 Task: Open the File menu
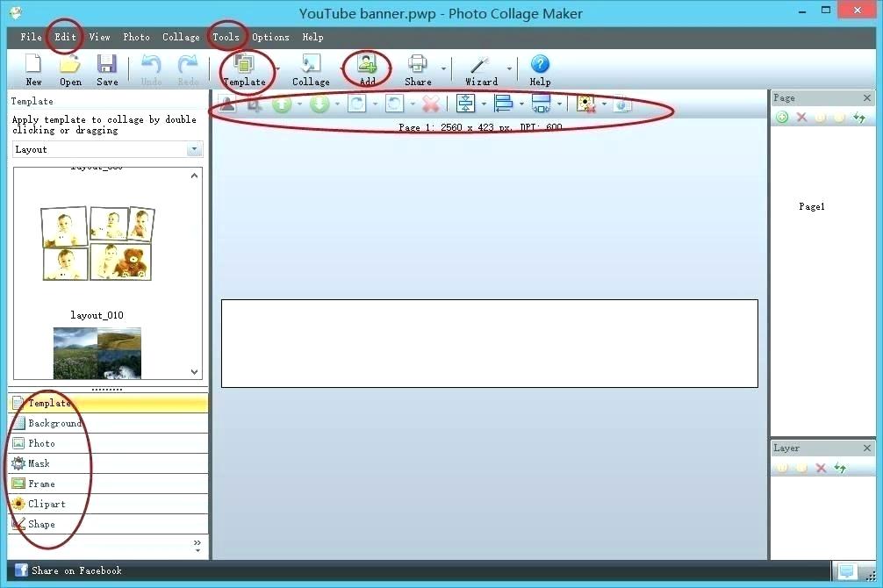[x=31, y=37]
